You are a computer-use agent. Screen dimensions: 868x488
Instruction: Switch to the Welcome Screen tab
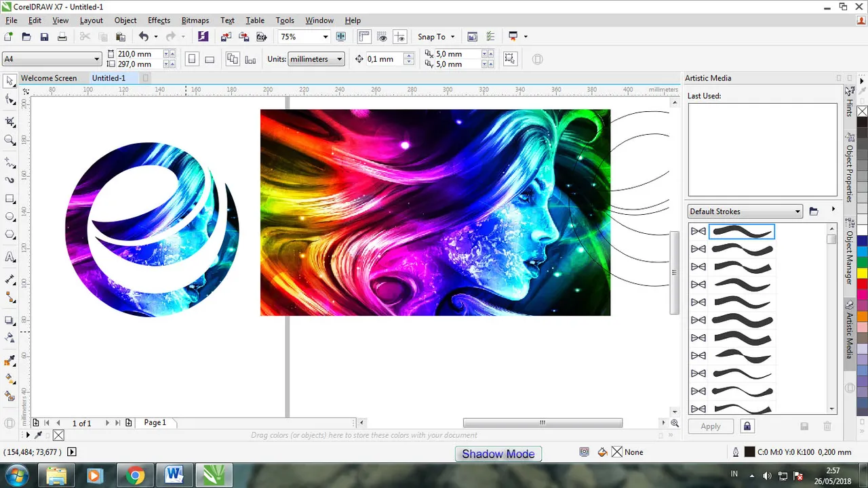49,78
